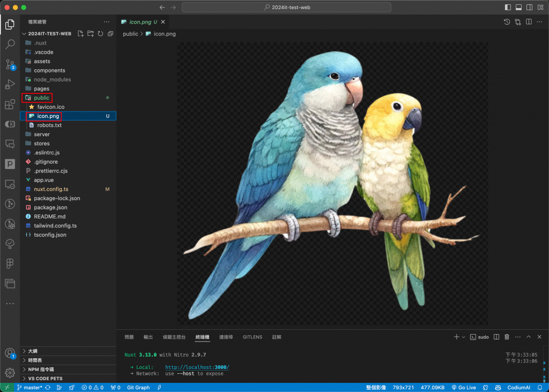549x392 pixels.
Task: Click the New File icon in explorer header
Action: [x=80, y=34]
